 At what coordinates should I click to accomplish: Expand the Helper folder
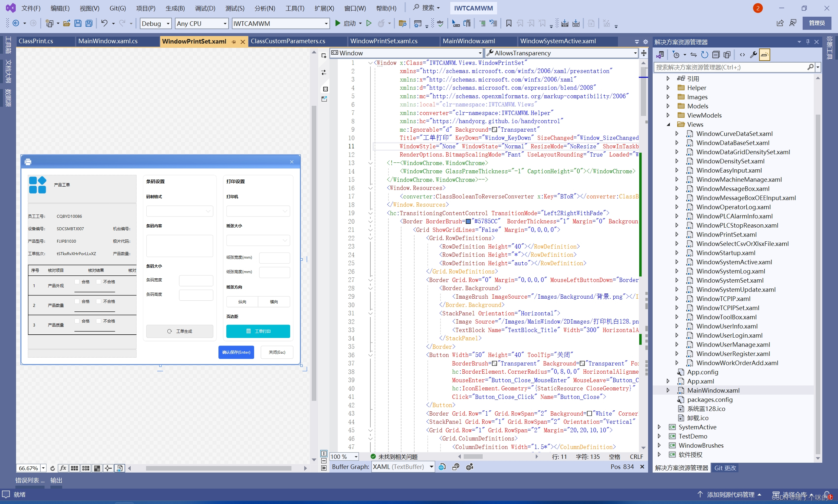pyautogui.click(x=668, y=88)
